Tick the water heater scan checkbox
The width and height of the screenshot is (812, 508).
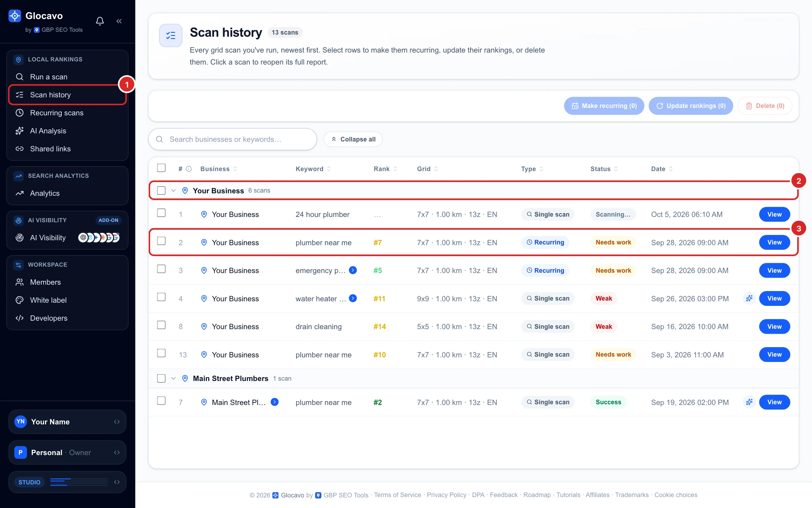click(x=161, y=297)
